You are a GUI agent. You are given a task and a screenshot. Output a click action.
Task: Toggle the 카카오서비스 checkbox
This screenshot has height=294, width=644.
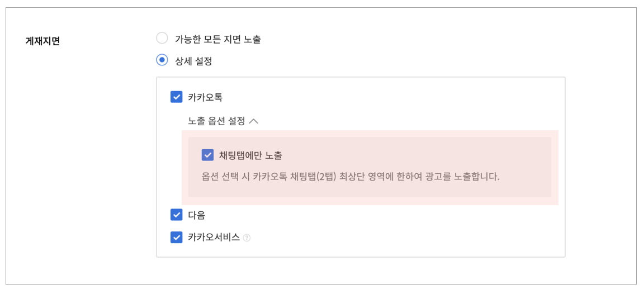[176, 238]
